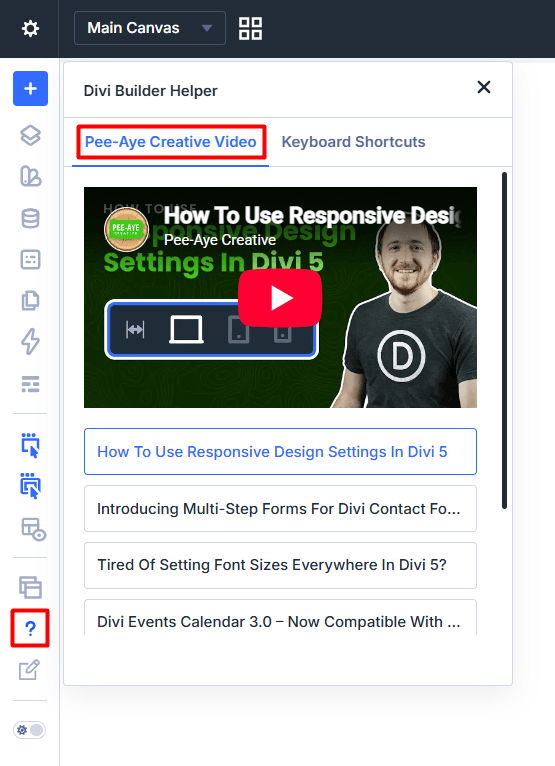The height and width of the screenshot is (766, 555).
Task: Select the click-mode cursor selection icon
Action: coord(30,445)
